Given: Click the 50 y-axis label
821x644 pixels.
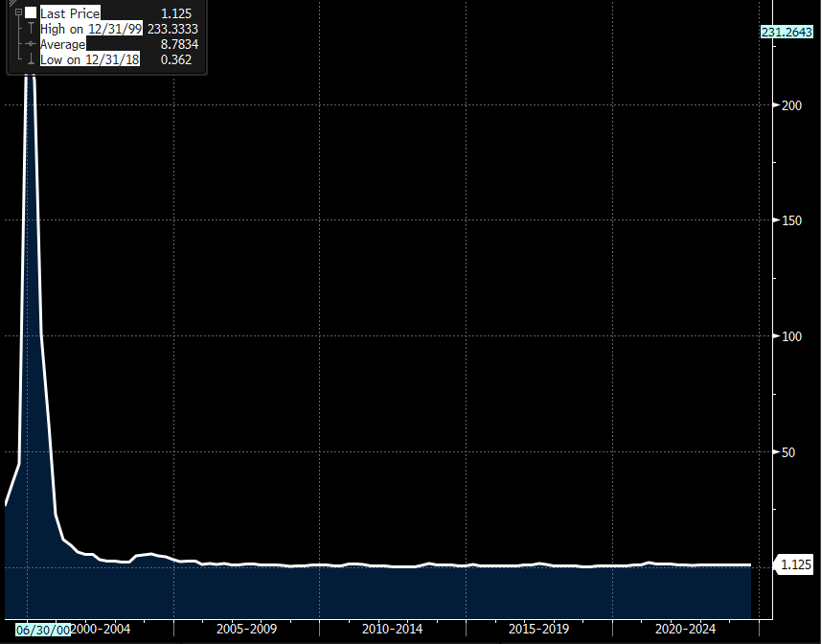Looking at the screenshot, I should click(x=788, y=452).
